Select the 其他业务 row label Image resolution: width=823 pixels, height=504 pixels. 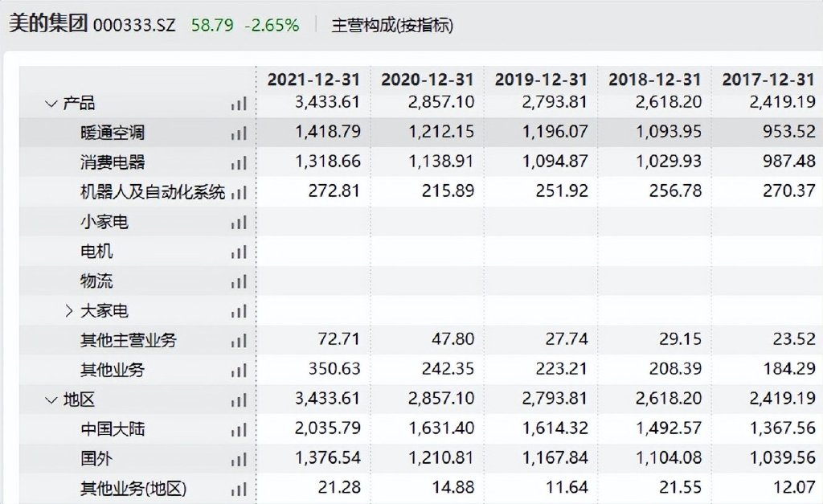[x=113, y=371]
